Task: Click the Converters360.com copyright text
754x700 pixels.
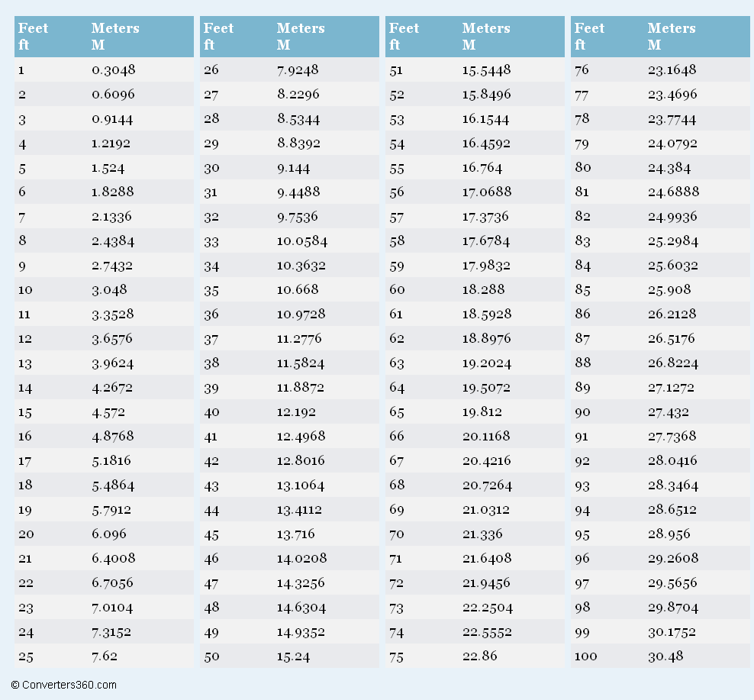Action: (64, 685)
